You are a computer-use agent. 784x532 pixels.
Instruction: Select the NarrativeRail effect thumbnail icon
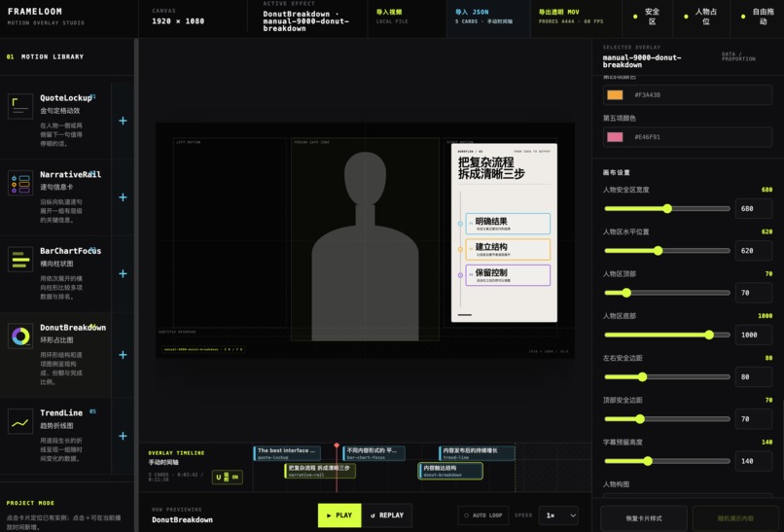pos(20,183)
